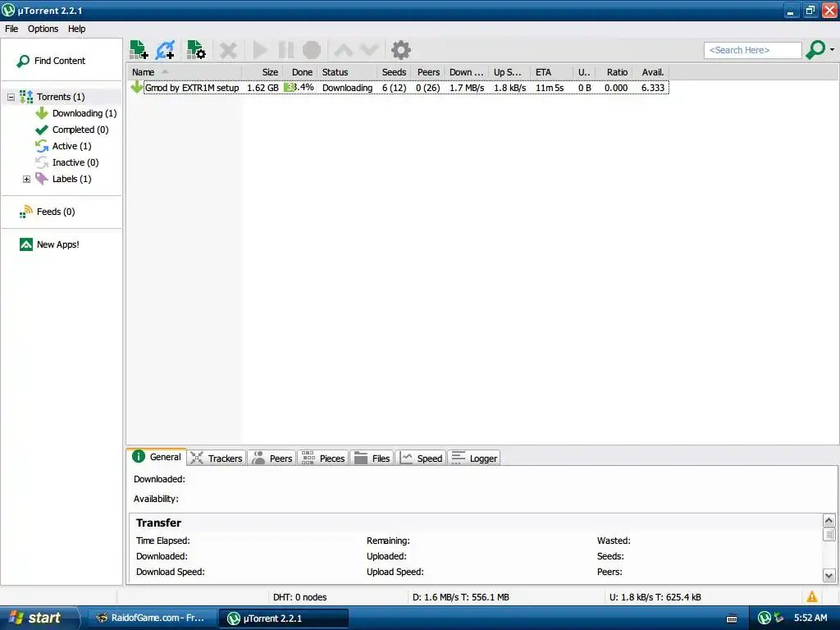Image resolution: width=840 pixels, height=630 pixels.
Task: Sort by the Up Speed column header
Action: (x=509, y=72)
